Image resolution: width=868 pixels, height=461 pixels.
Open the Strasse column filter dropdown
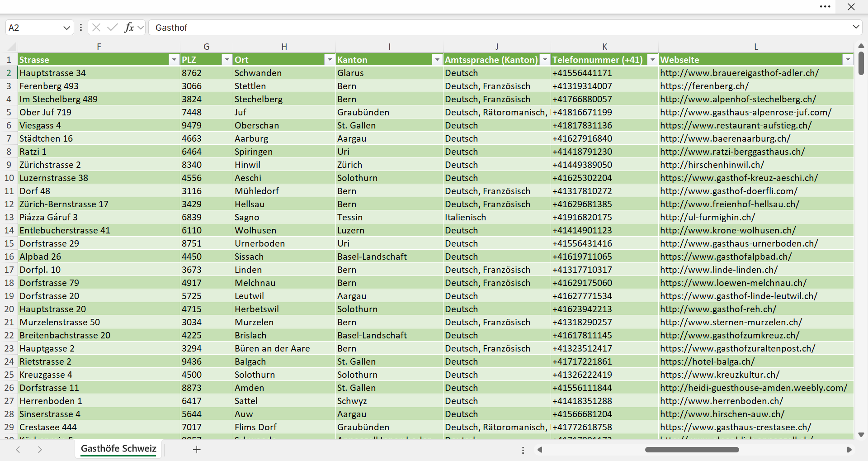174,60
